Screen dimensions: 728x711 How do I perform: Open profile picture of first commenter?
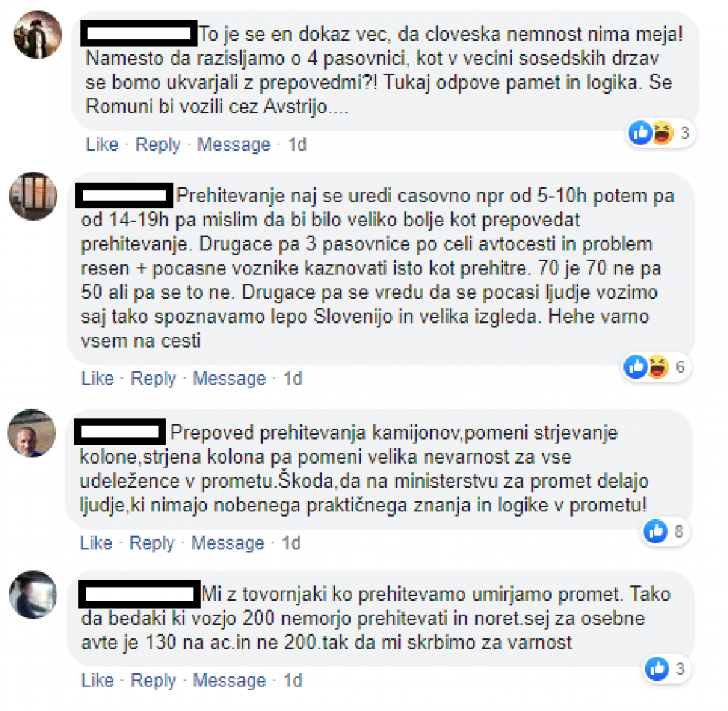click(x=38, y=35)
